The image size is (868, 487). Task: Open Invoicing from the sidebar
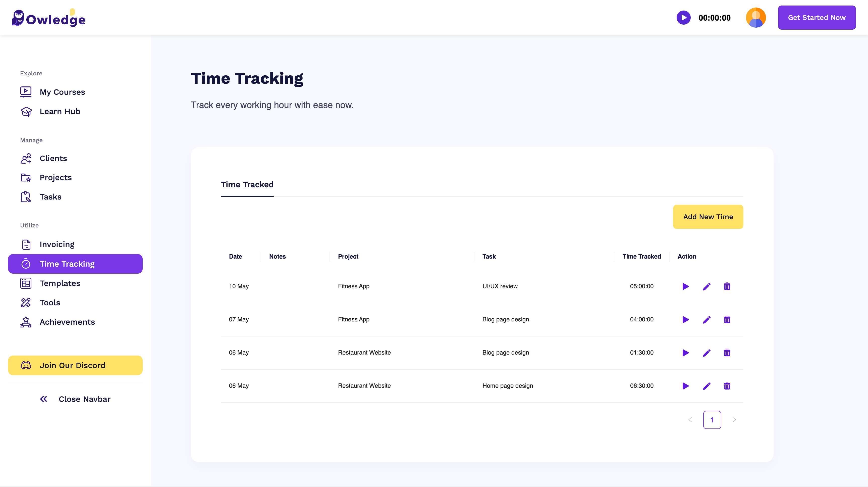point(57,244)
